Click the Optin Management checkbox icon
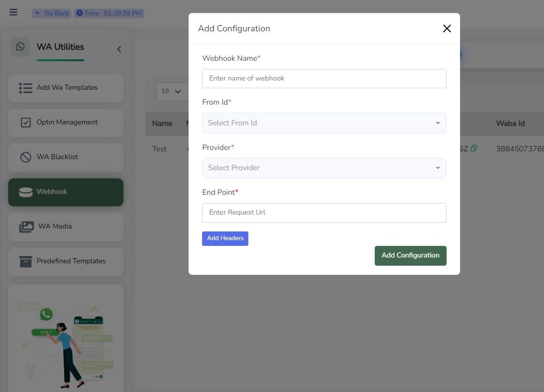544x392 pixels. 26,122
